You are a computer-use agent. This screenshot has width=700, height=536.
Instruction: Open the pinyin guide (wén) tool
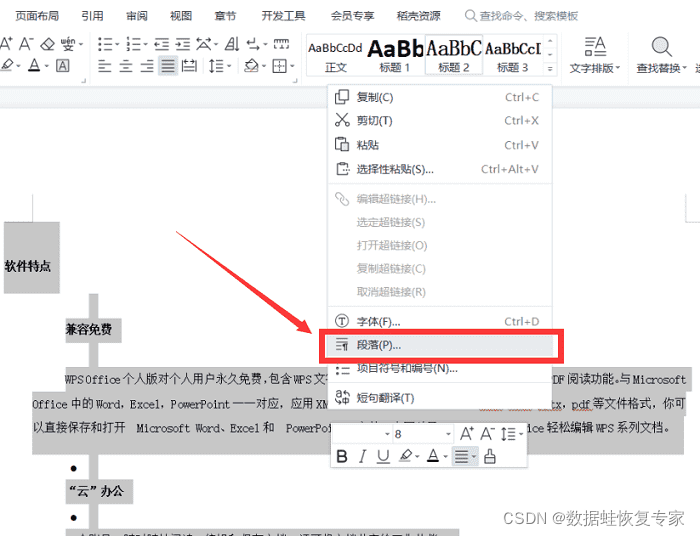[x=68, y=44]
